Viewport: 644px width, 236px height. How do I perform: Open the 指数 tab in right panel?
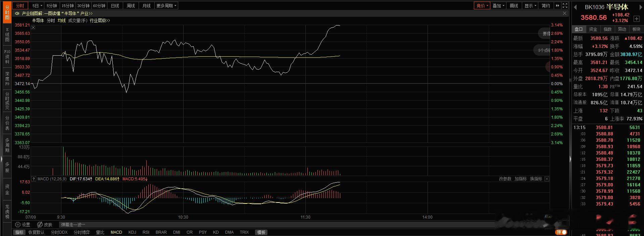coord(608,29)
